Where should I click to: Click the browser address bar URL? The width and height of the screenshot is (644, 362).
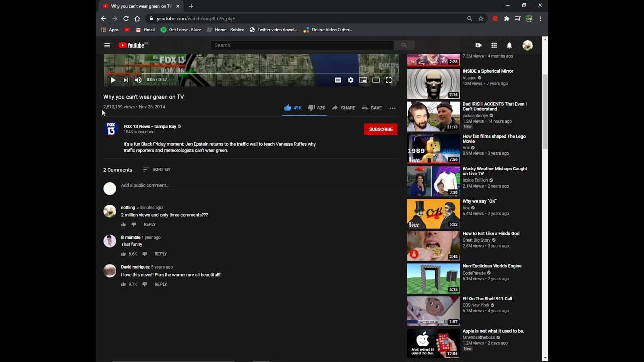click(x=196, y=18)
